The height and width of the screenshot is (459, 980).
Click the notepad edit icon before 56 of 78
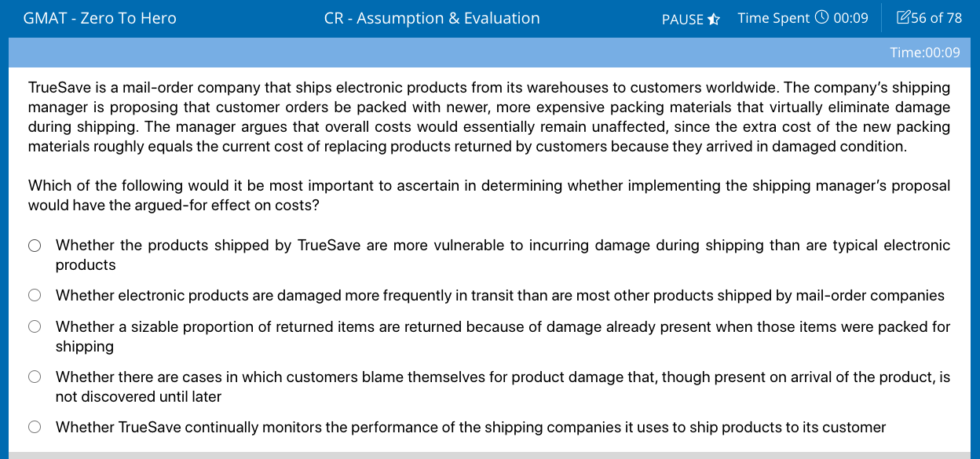pyautogui.click(x=903, y=17)
